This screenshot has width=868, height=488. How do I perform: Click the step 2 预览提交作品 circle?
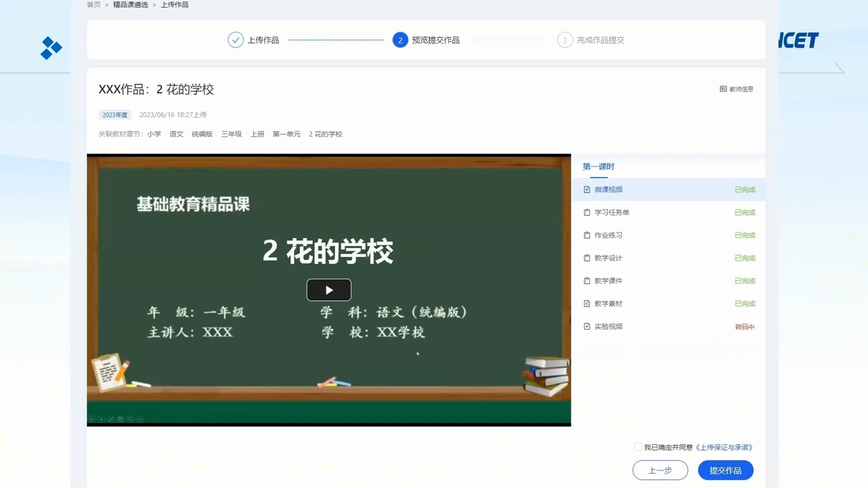(400, 40)
